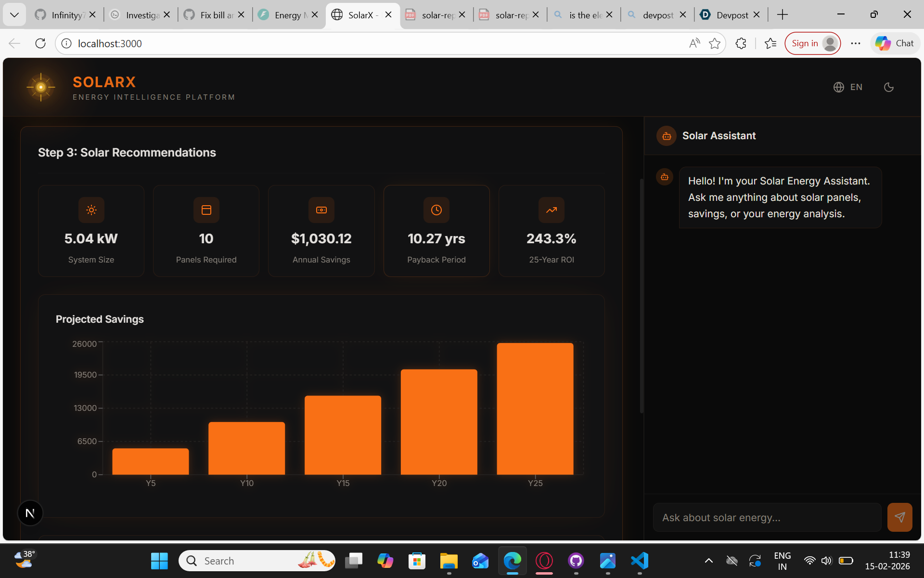Screen dimensions: 924x578
Task: Click the Annual Savings money icon
Action: (321, 210)
